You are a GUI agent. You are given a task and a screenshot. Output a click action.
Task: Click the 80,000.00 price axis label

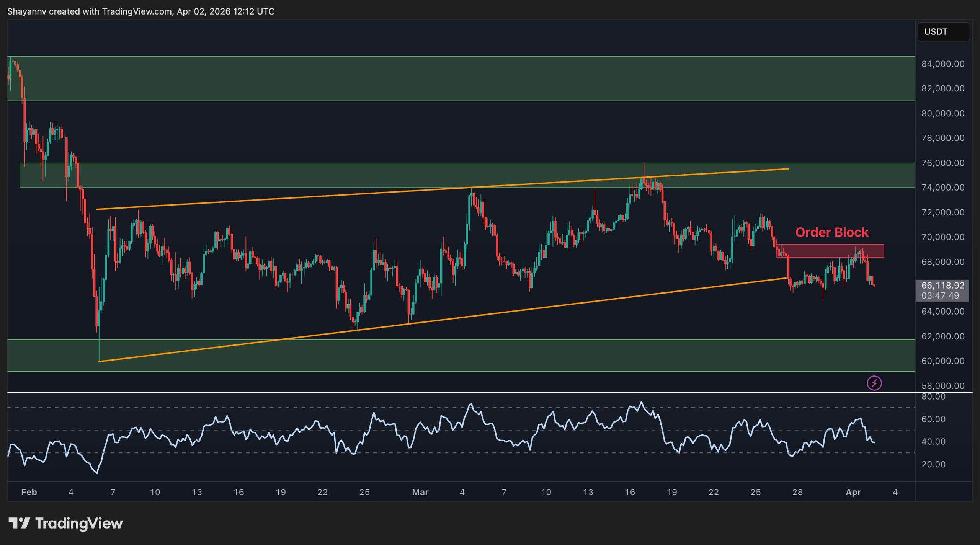(942, 113)
